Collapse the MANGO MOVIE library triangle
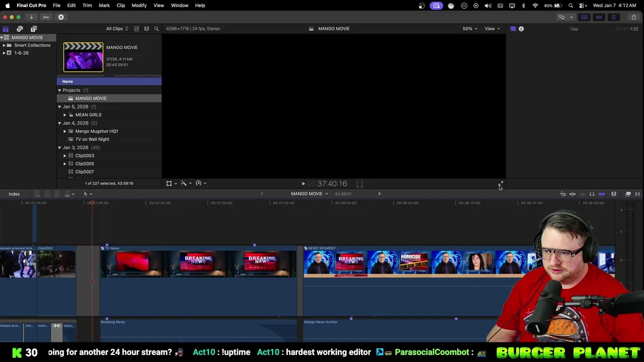644x362 pixels. coord(2,38)
